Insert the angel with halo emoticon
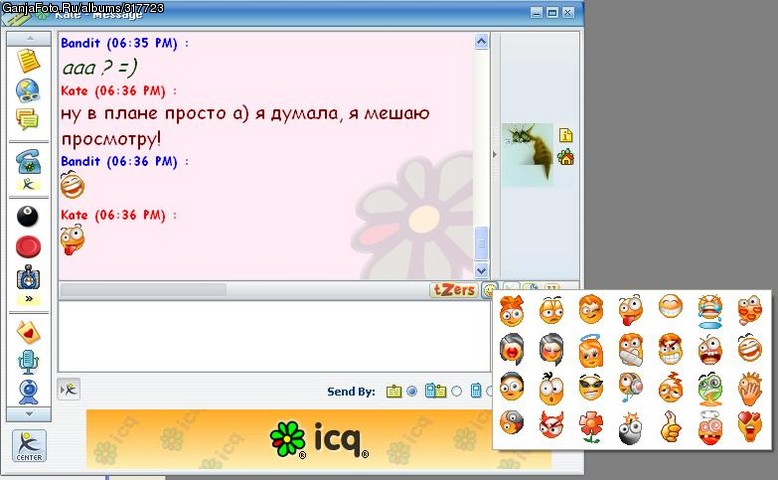This screenshot has width=778, height=480. [591, 350]
